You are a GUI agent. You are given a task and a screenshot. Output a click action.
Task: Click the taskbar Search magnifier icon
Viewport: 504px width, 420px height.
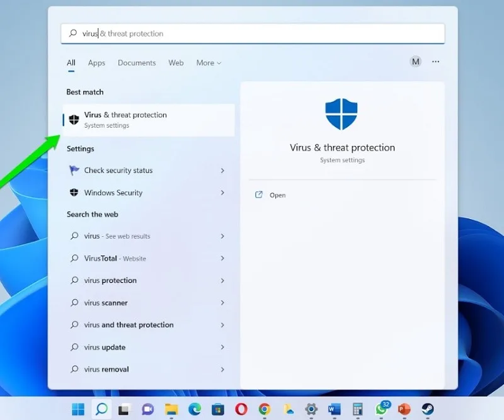click(x=101, y=409)
